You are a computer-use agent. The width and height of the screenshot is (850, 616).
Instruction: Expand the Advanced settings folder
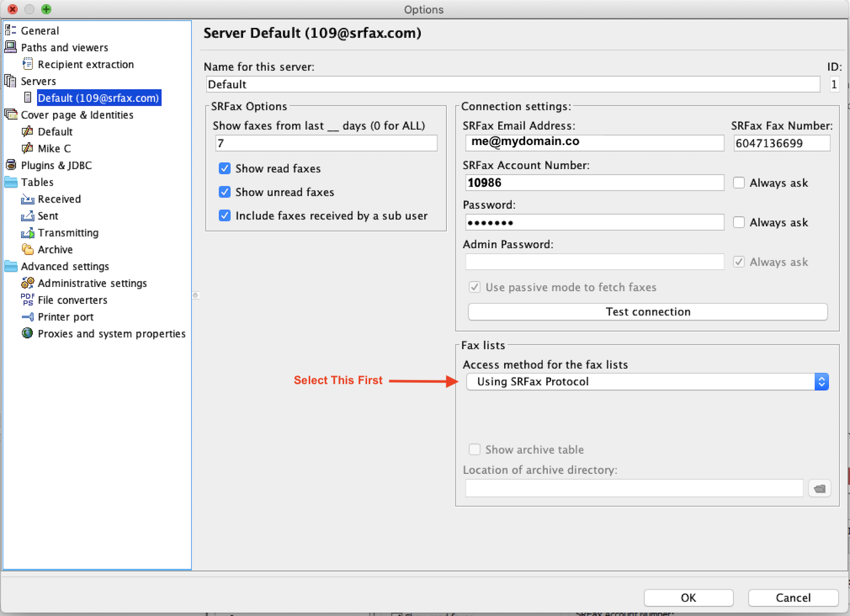click(x=11, y=266)
